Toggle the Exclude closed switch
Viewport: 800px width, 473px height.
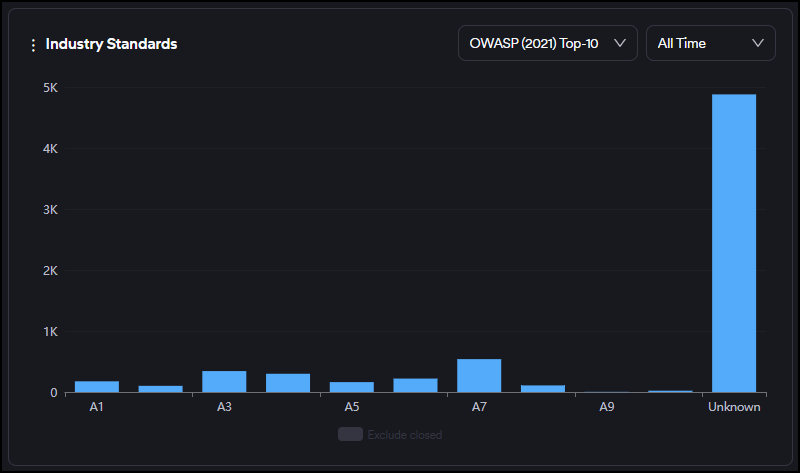350,434
